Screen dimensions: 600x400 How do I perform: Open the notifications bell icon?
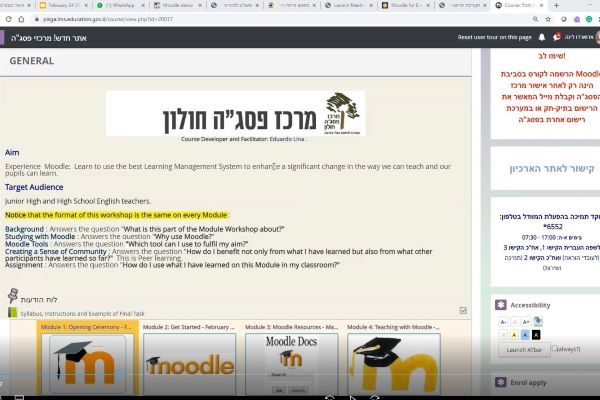542,37
